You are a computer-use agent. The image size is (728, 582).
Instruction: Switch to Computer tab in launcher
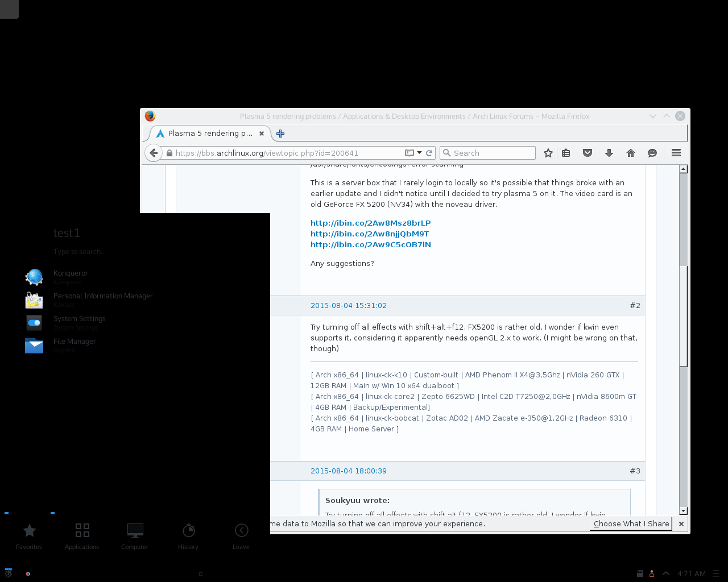tap(135, 536)
